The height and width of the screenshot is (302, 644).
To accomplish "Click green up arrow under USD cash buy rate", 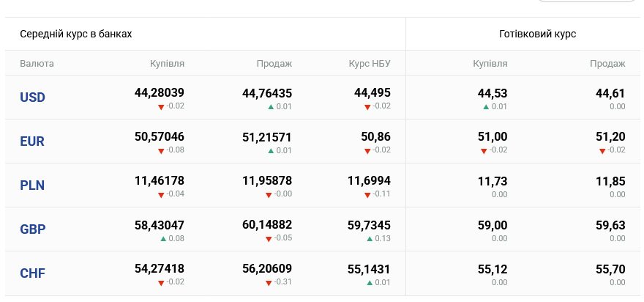I will click(486, 106).
